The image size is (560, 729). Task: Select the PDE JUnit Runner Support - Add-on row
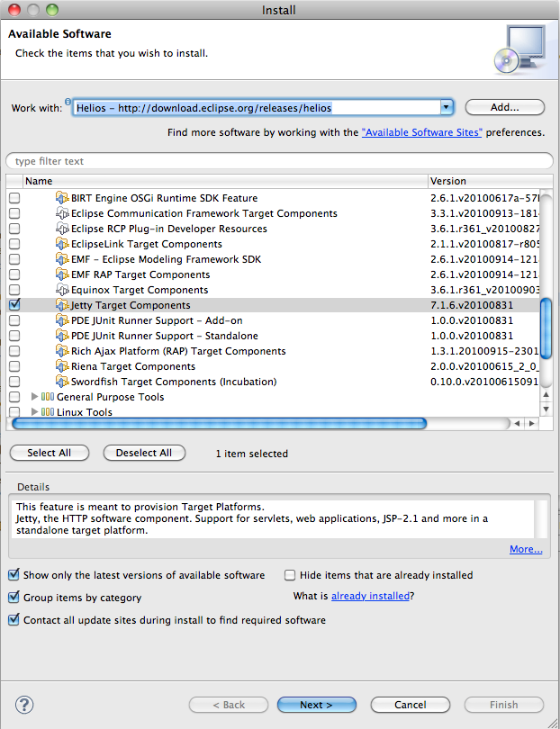click(x=275, y=320)
